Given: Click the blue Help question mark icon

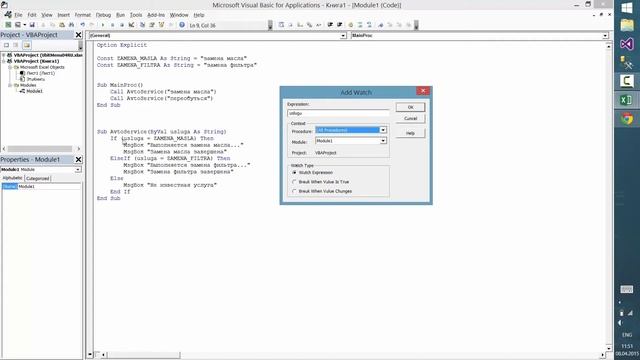Looking at the screenshot, I should (x=182, y=25).
